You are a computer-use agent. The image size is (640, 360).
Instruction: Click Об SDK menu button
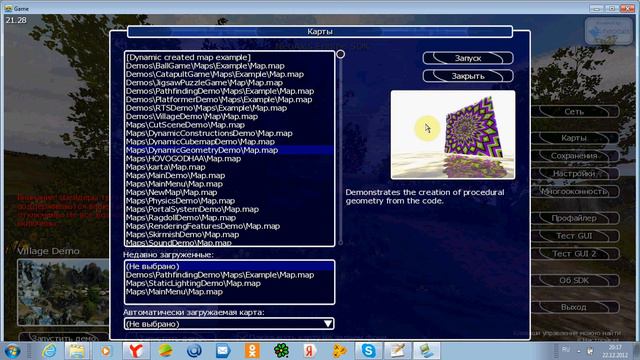574,280
